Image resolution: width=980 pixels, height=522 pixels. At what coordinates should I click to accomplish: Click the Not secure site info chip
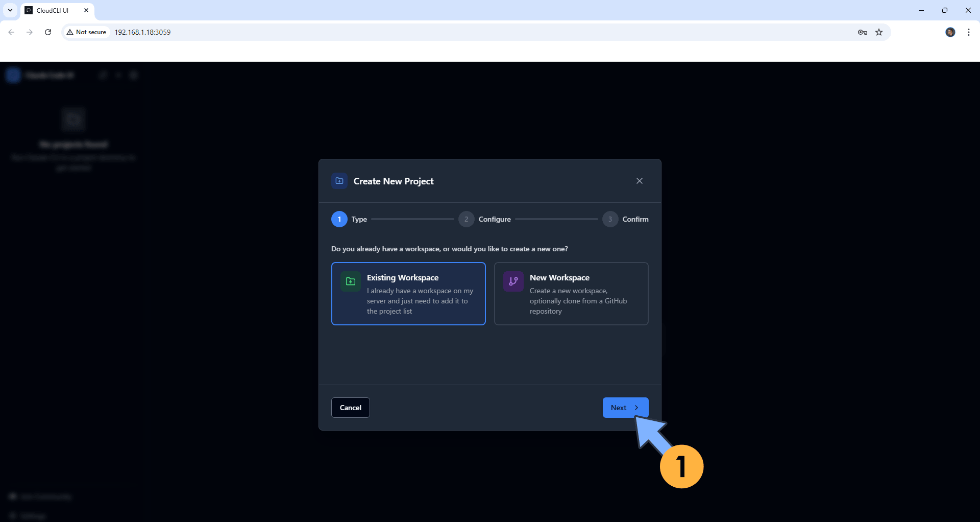[x=86, y=32]
